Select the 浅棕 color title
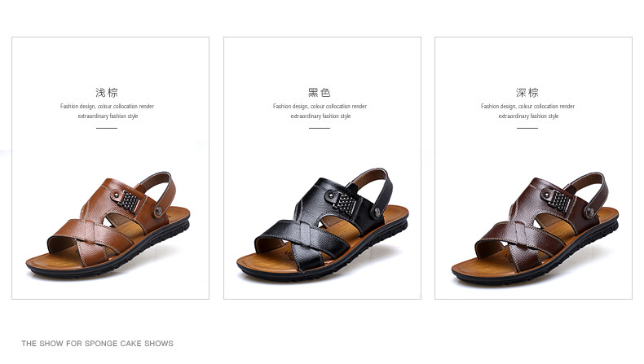644x364 pixels. pos(107,92)
